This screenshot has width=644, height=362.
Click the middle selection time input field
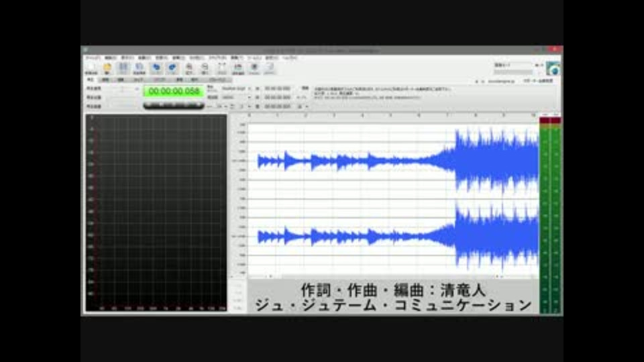point(278,98)
